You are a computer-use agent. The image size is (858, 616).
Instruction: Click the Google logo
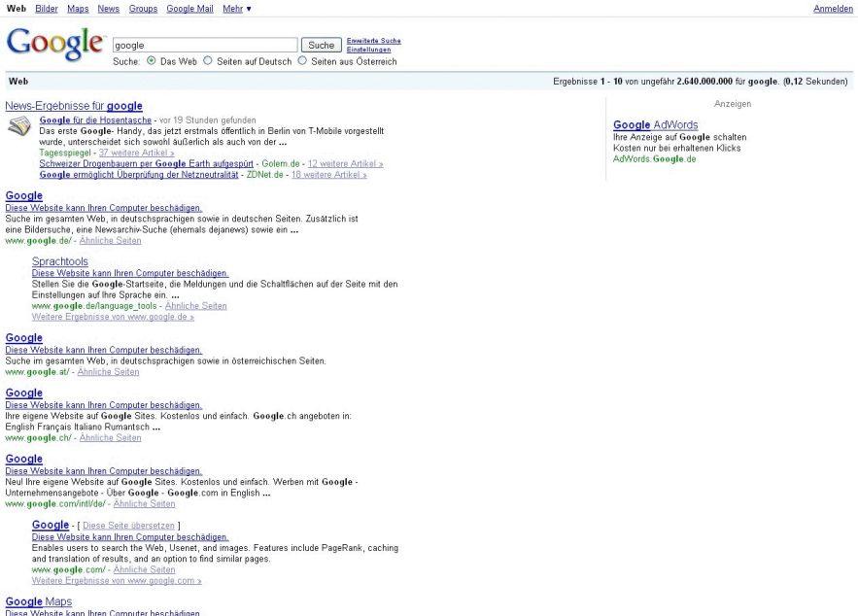54,44
